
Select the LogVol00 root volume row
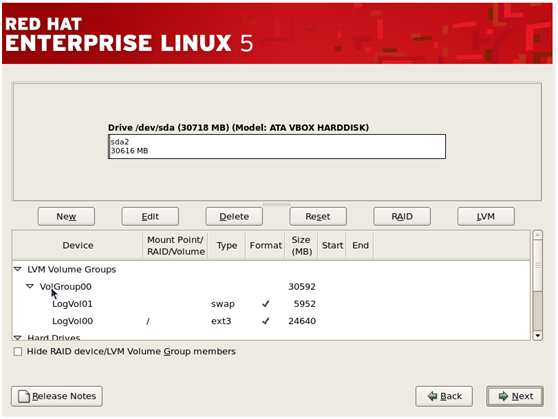(x=270, y=321)
